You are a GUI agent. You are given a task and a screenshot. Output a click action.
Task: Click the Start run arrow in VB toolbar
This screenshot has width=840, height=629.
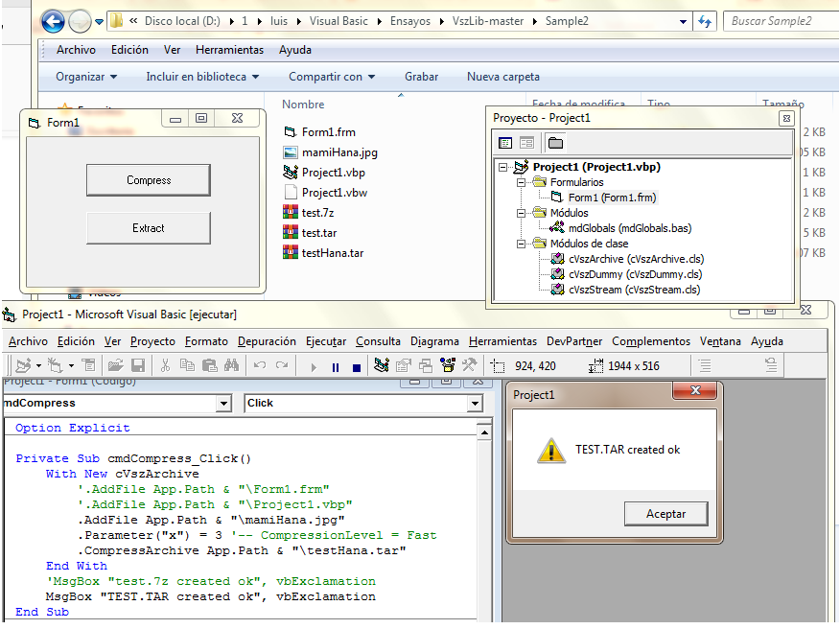click(x=314, y=367)
